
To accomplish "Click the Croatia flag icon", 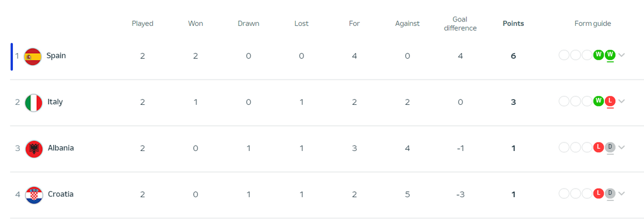I will coord(33,195).
